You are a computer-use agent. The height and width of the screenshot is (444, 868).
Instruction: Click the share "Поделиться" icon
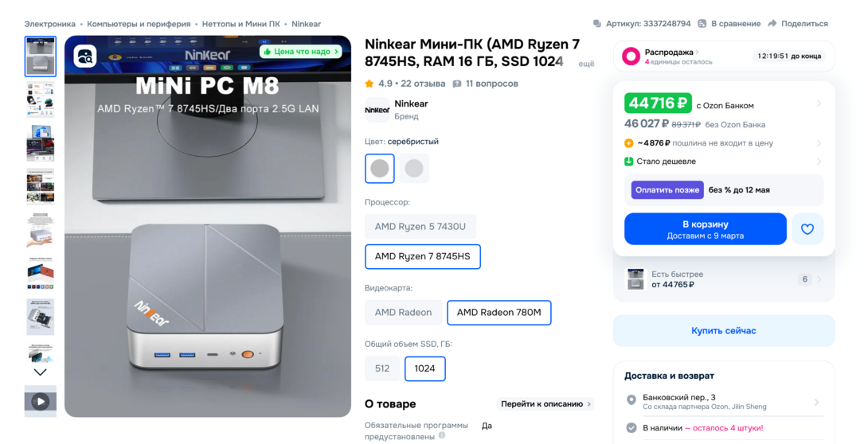[774, 24]
